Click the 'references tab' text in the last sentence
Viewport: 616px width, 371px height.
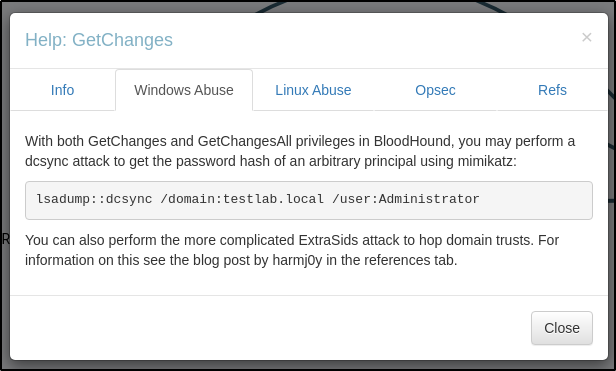(414, 260)
